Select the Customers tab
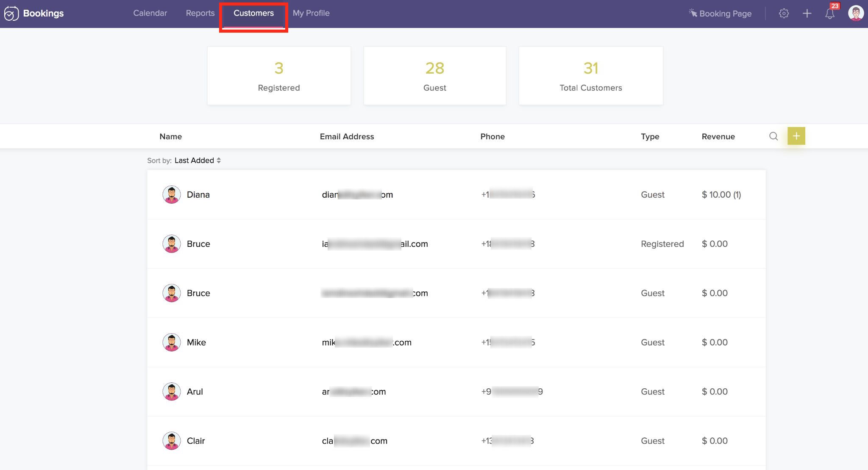The height and width of the screenshot is (470, 868). click(253, 13)
